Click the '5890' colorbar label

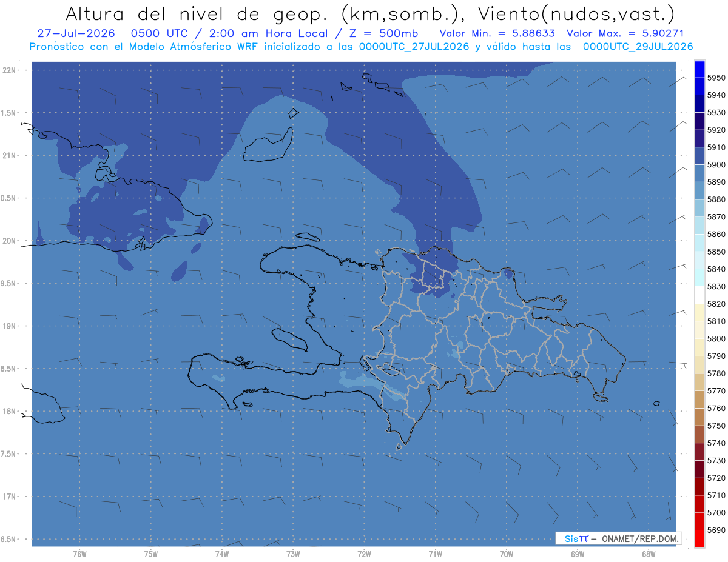pos(716,182)
